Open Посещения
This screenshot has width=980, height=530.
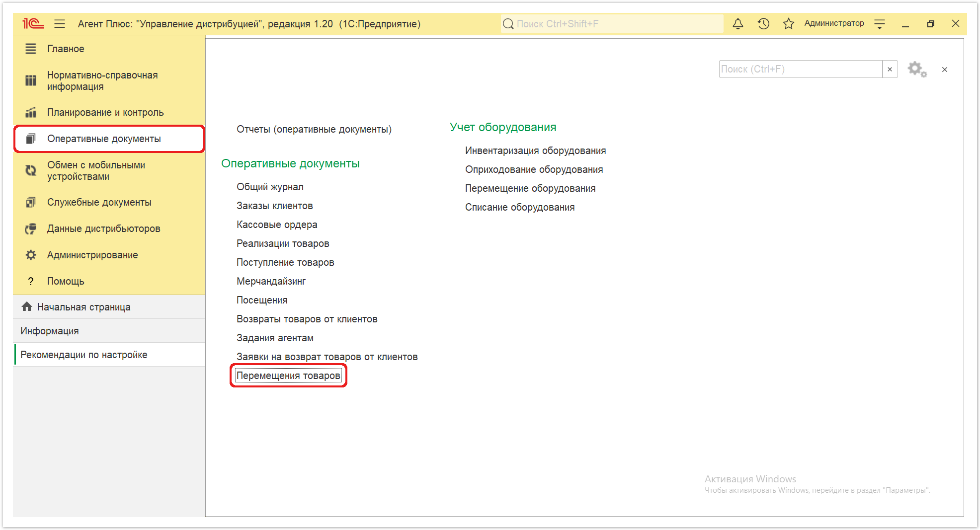[x=262, y=300]
